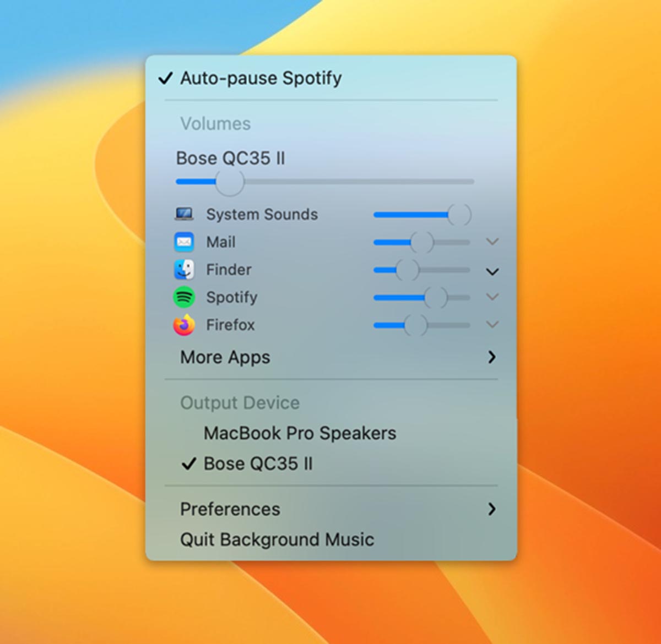Click the Spotify volume slider
This screenshot has width=661, height=644.
(x=422, y=297)
